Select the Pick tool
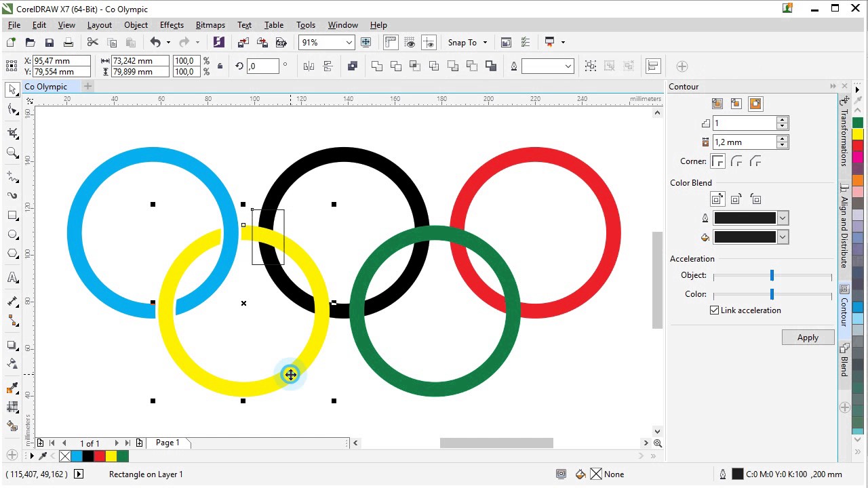Viewport: 868px width, 488px height. pos(12,89)
